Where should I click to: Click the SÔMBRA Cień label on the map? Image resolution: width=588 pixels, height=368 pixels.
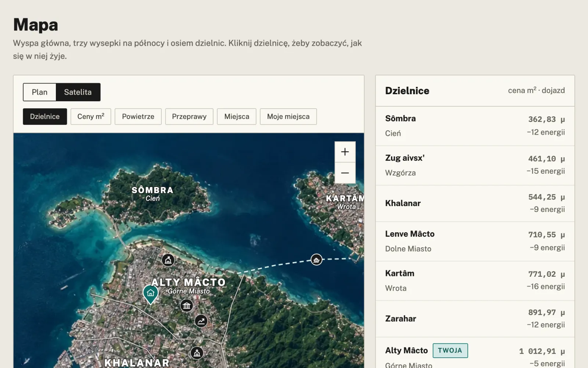(x=153, y=194)
